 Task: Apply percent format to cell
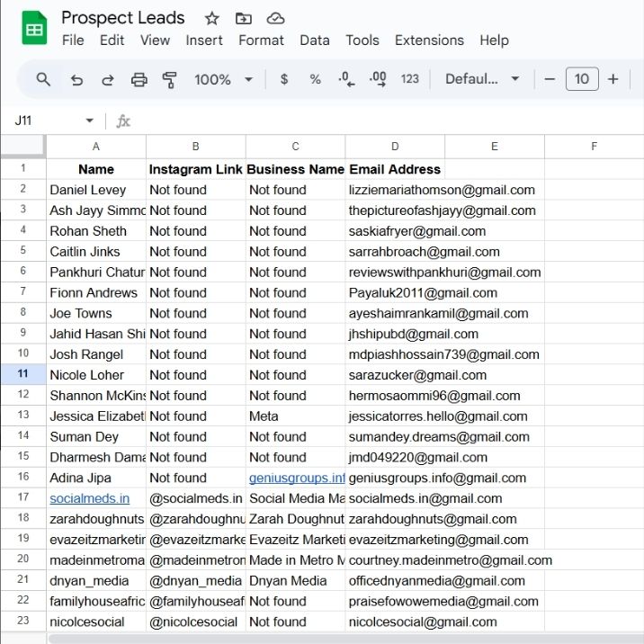315,79
